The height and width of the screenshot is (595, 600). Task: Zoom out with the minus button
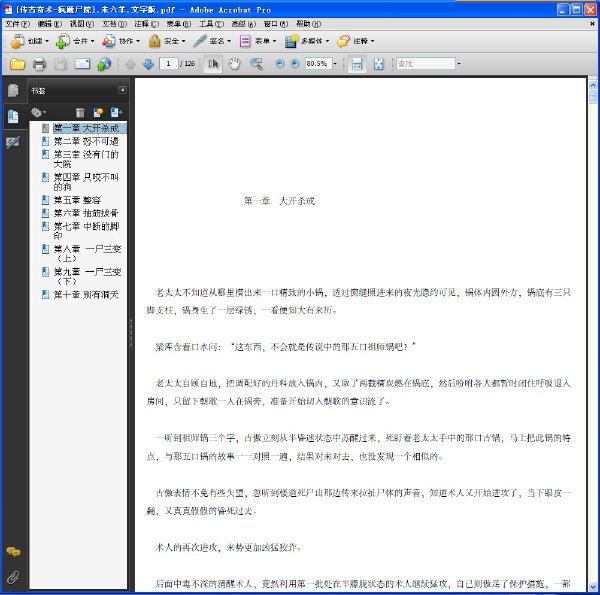tap(280, 64)
